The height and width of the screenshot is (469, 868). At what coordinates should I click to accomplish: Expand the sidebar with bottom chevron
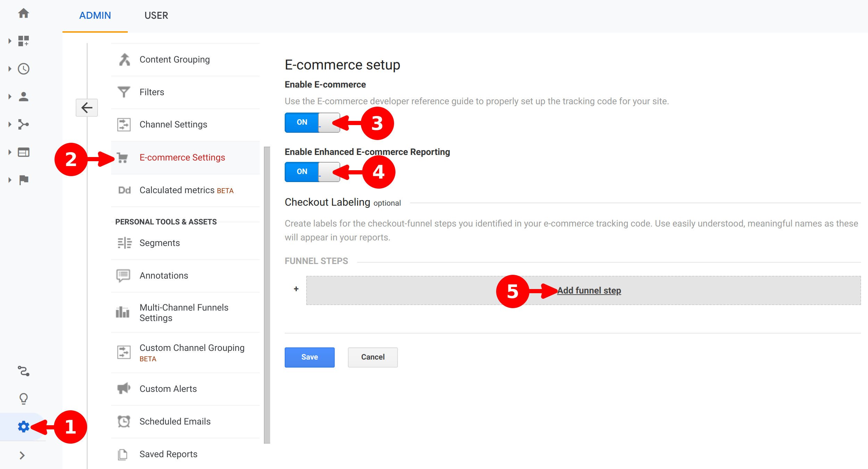(22, 455)
